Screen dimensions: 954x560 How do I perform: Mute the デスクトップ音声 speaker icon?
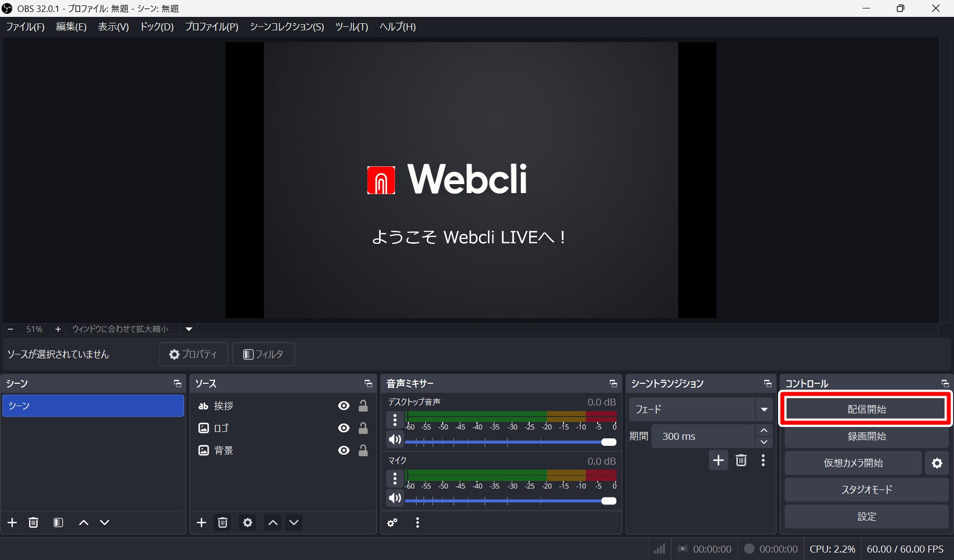coord(395,439)
